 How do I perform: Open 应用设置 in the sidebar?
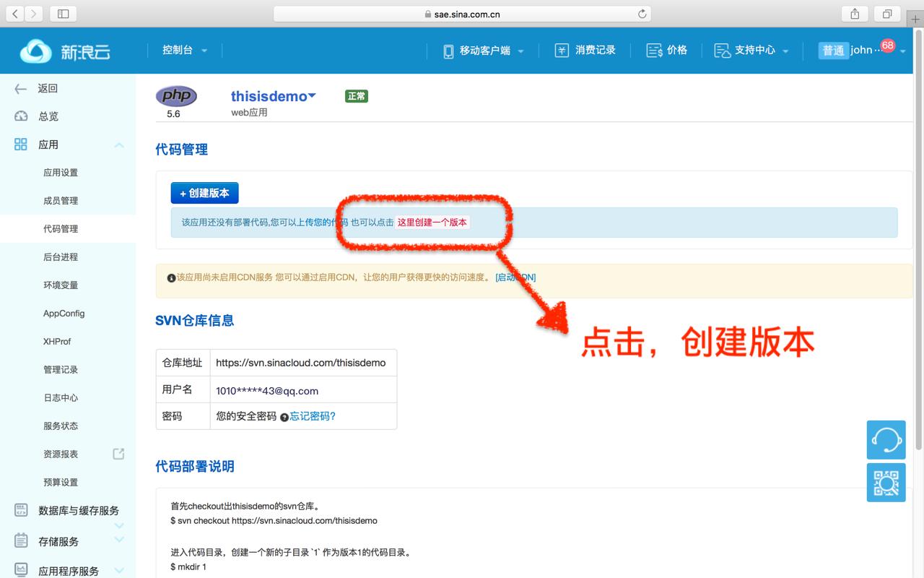coord(61,173)
